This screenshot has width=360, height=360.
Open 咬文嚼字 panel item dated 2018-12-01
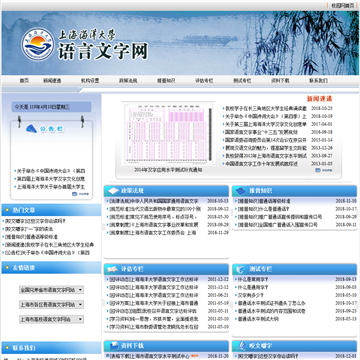(x=268, y=356)
